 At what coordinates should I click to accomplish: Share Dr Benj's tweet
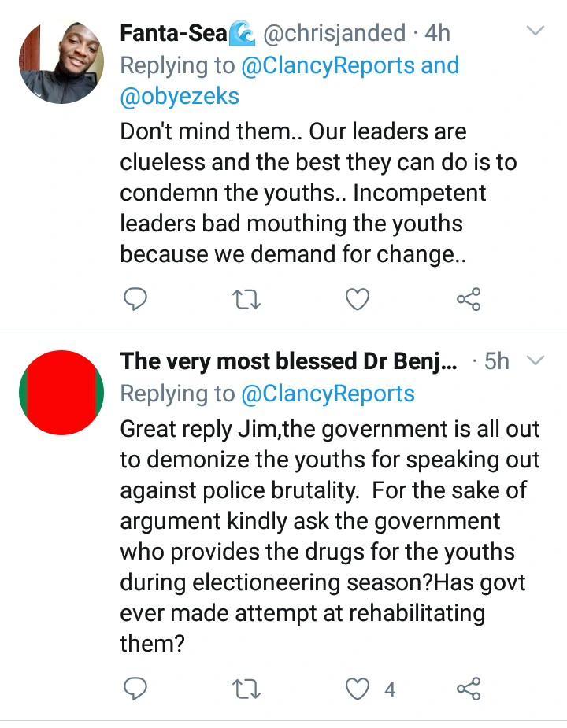point(469,689)
